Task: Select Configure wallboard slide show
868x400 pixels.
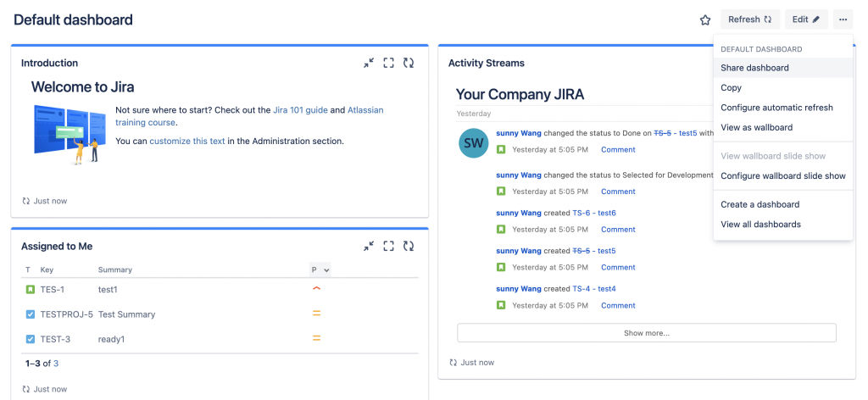Action: point(782,176)
